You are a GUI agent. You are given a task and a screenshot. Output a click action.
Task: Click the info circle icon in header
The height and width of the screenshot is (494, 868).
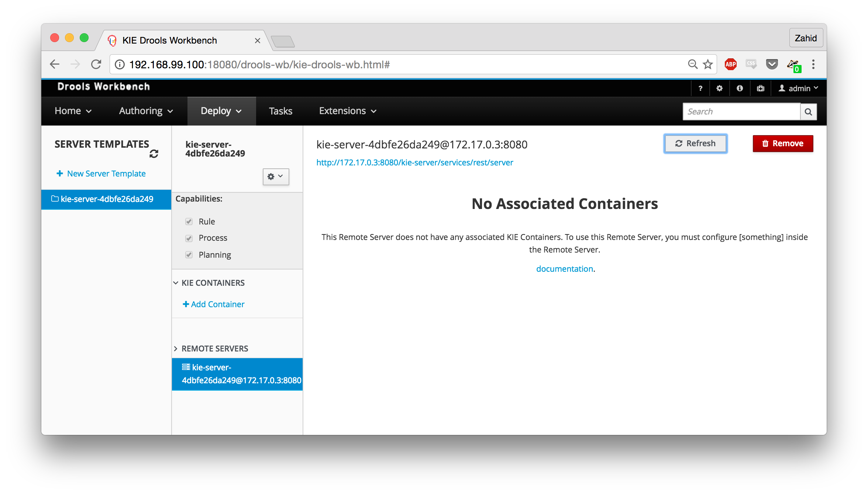pos(740,88)
